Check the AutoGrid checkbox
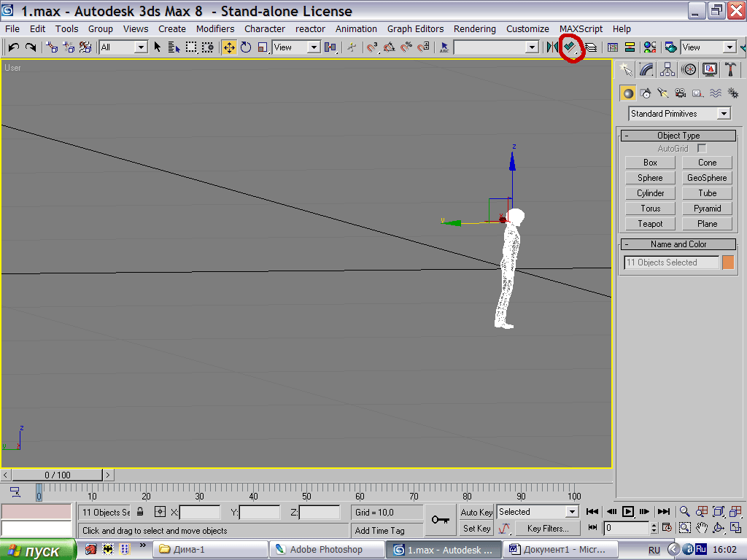The image size is (747, 560). [702, 149]
